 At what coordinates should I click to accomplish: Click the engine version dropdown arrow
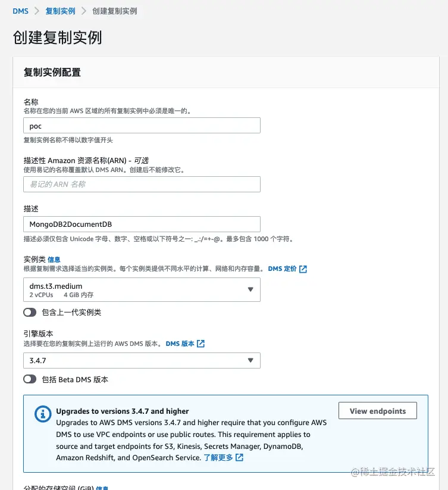pyautogui.click(x=250, y=360)
